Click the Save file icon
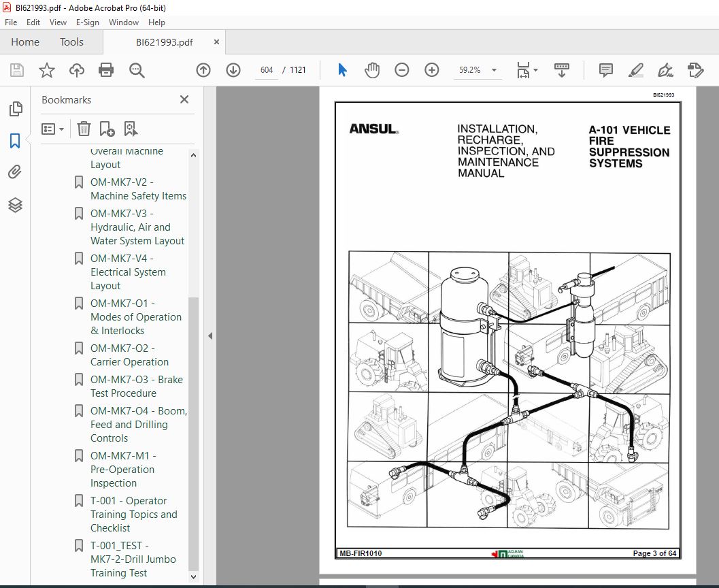 point(17,70)
